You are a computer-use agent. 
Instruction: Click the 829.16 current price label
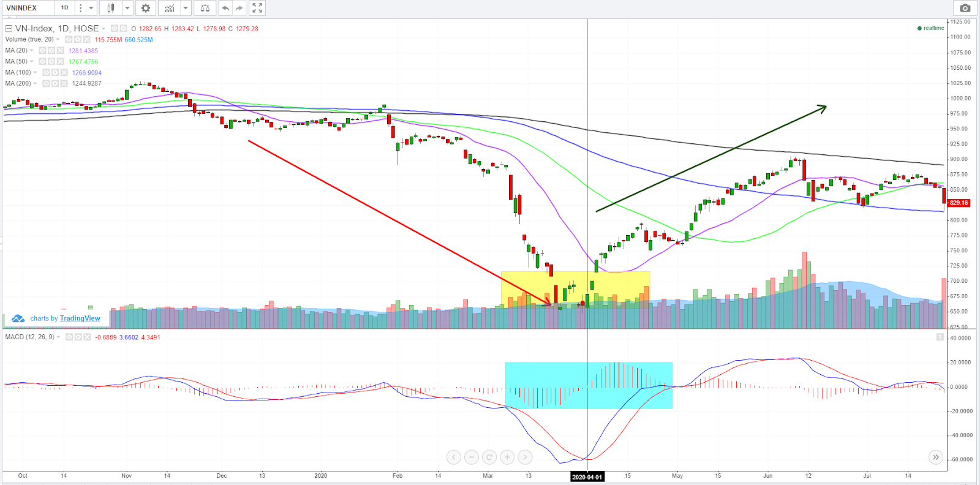click(959, 203)
